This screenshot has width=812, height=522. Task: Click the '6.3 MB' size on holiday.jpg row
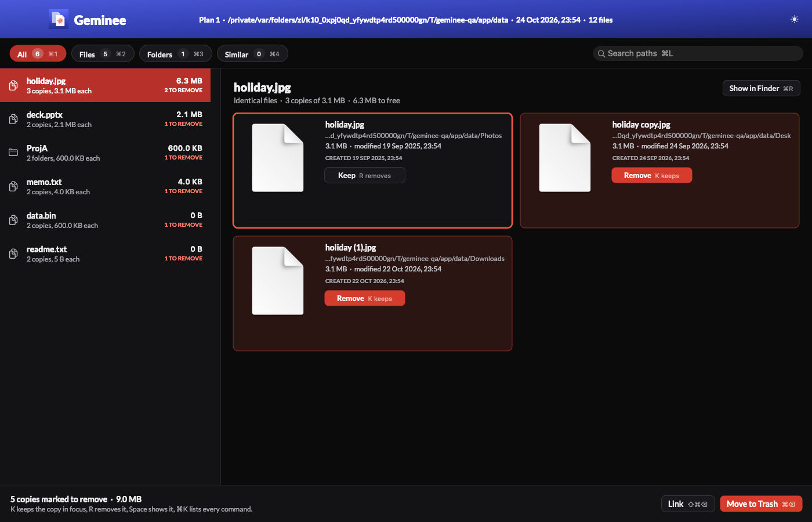(189, 81)
